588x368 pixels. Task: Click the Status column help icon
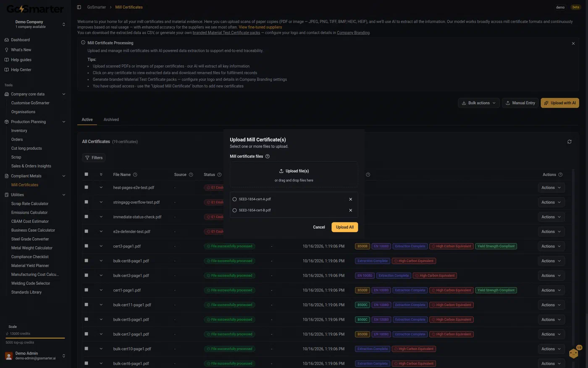pos(219,175)
